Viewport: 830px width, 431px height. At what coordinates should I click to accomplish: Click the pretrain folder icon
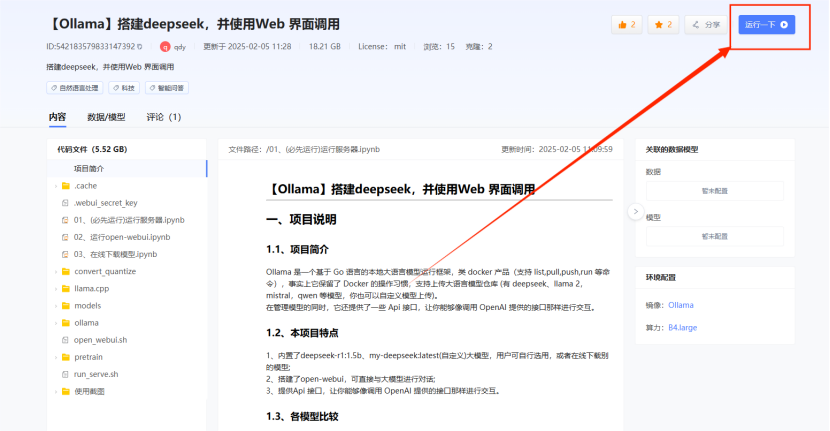point(66,357)
